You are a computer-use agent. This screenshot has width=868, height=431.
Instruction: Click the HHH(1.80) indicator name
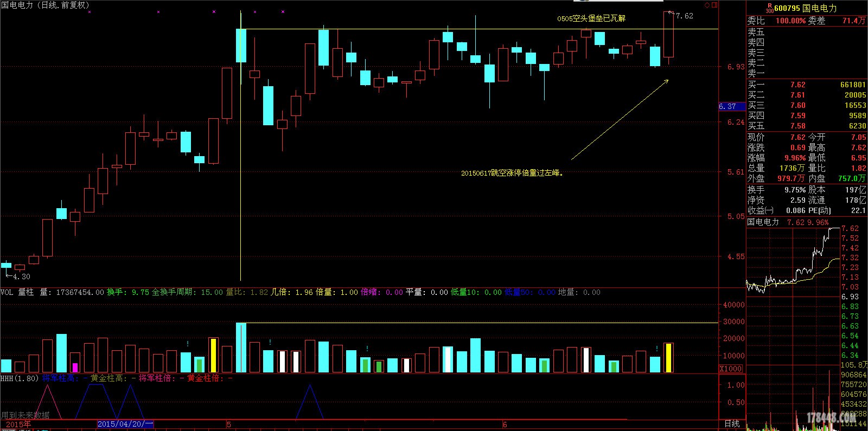pyautogui.click(x=20, y=378)
